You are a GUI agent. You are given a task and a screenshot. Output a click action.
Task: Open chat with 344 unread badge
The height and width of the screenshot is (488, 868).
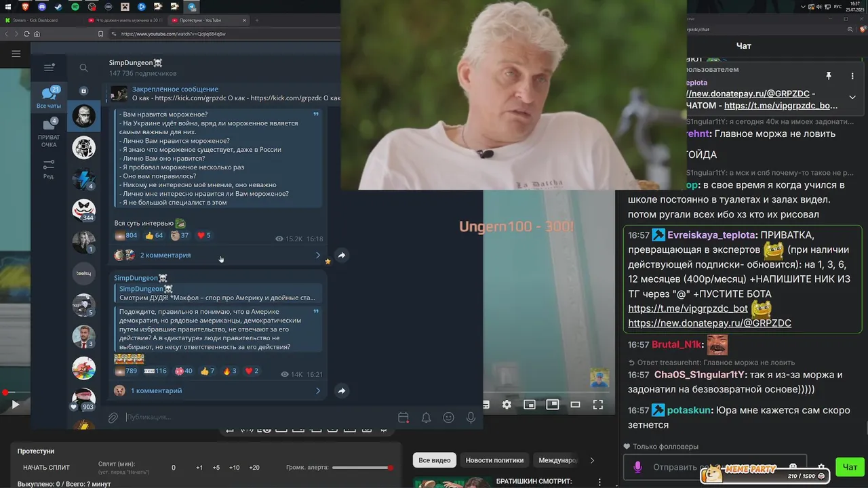(x=84, y=211)
